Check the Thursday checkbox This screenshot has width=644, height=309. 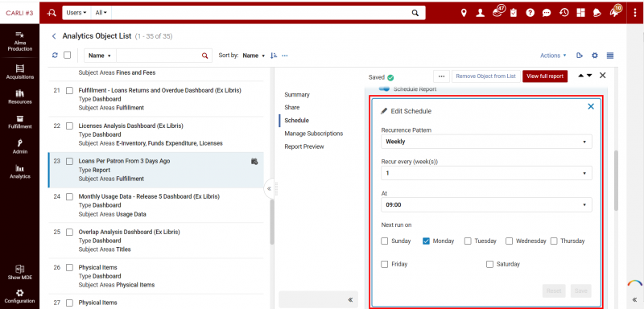[x=554, y=241]
